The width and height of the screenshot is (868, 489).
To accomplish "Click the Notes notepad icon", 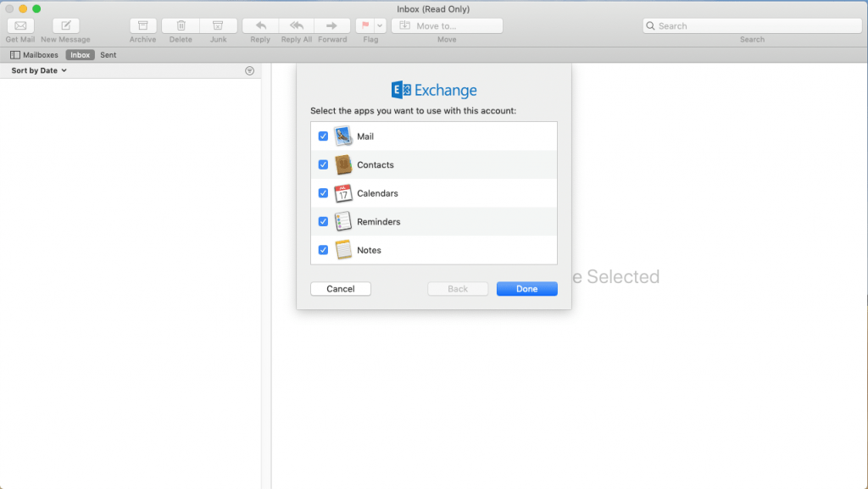I will point(343,250).
